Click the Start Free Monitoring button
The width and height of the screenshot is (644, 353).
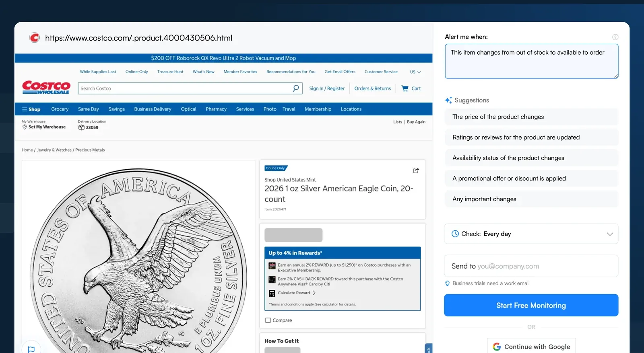click(531, 305)
